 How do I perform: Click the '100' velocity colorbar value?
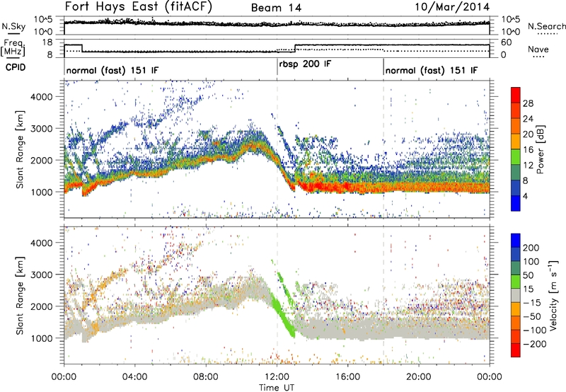point(531,262)
